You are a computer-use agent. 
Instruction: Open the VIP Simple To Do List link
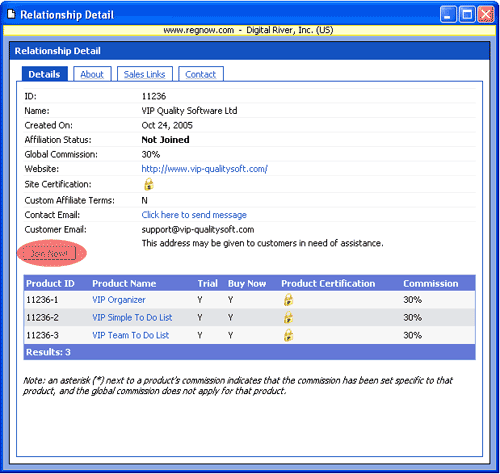click(x=132, y=317)
